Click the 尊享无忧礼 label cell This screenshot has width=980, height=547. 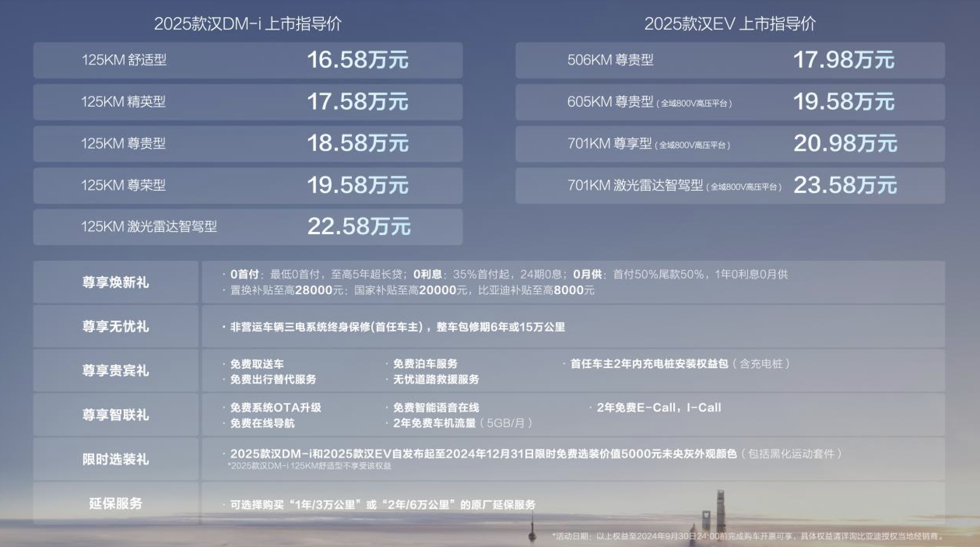116,326
